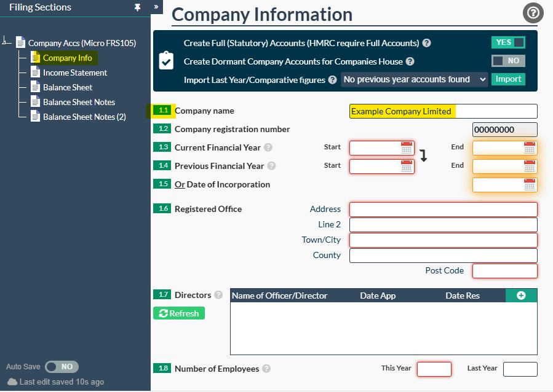The image size is (553, 392).
Task: Click help icon beside Number of Employees
Action: coord(266,369)
